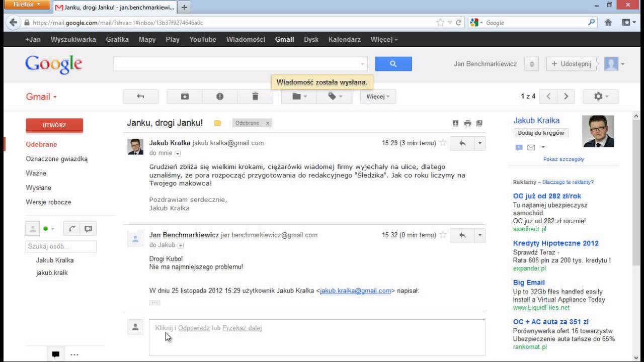Print the conversation
Viewport: 644px width, 362px height.
click(x=467, y=123)
